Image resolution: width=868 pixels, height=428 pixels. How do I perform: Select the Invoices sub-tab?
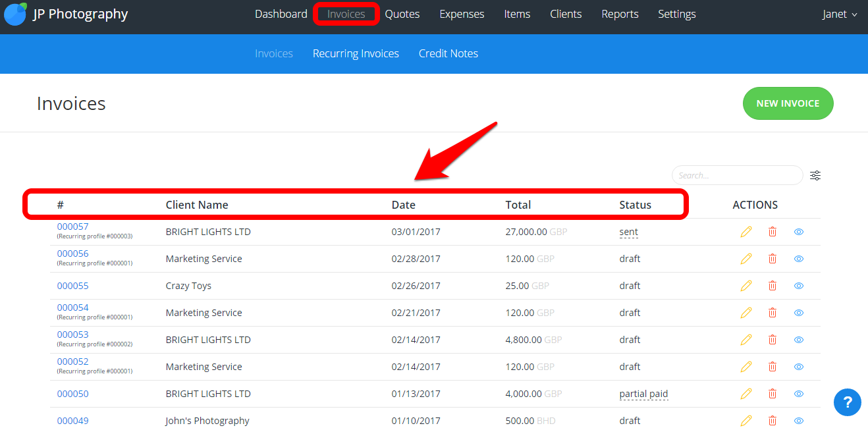[274, 53]
